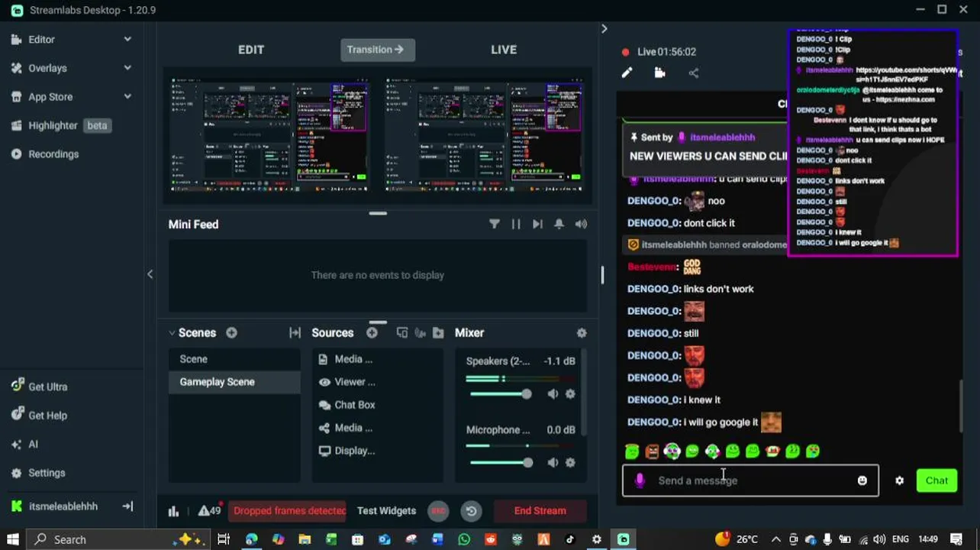Mute Mini Feed alert sound
The image size is (980, 550).
582,224
